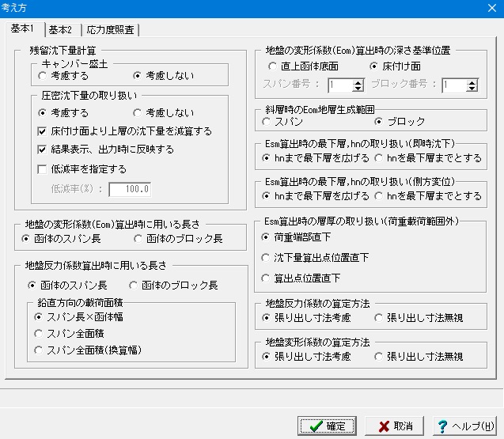Click the ブロック番号 number field
This screenshot has height=439, width=504.
click(x=454, y=85)
